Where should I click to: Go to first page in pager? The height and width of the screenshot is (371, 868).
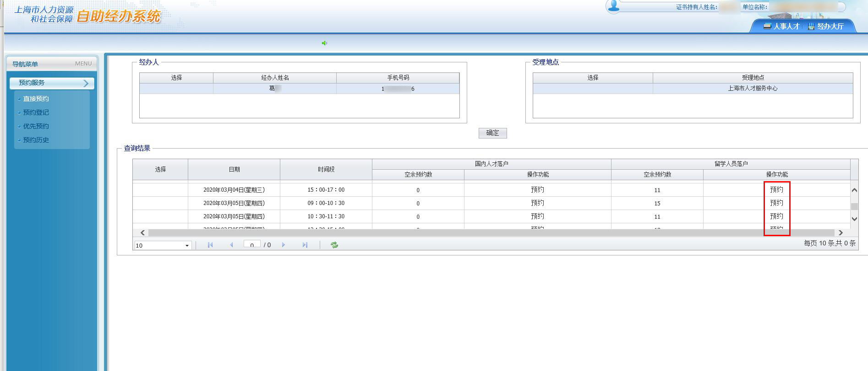pyautogui.click(x=210, y=245)
